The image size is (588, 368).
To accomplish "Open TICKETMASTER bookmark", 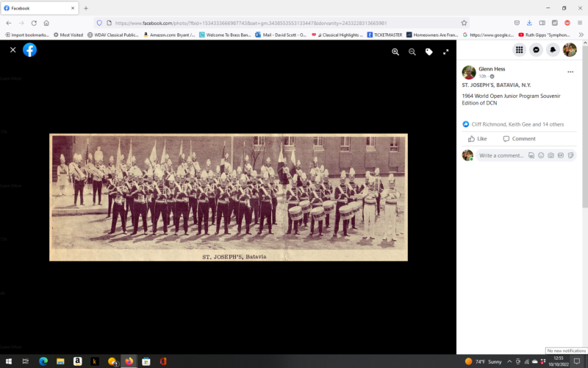I will [x=384, y=35].
